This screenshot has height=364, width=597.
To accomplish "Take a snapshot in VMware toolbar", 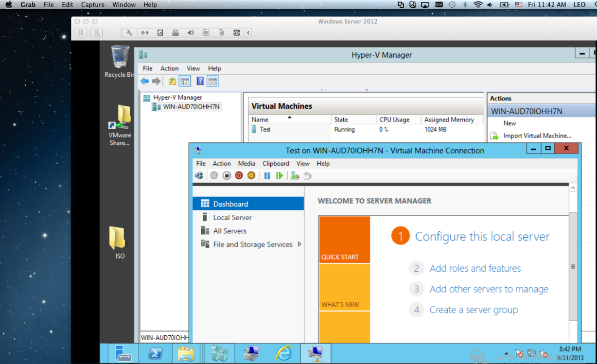I will [97, 33].
